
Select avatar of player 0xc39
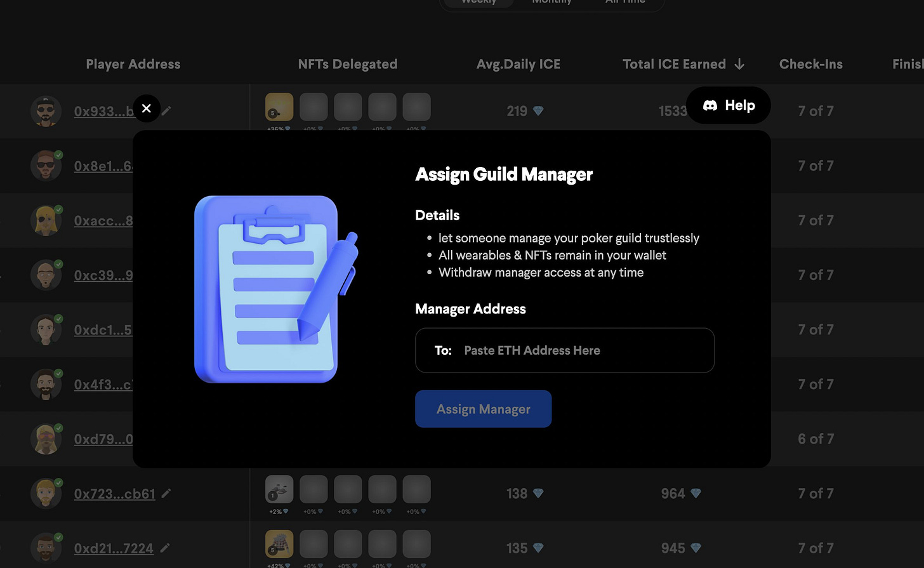tap(46, 275)
